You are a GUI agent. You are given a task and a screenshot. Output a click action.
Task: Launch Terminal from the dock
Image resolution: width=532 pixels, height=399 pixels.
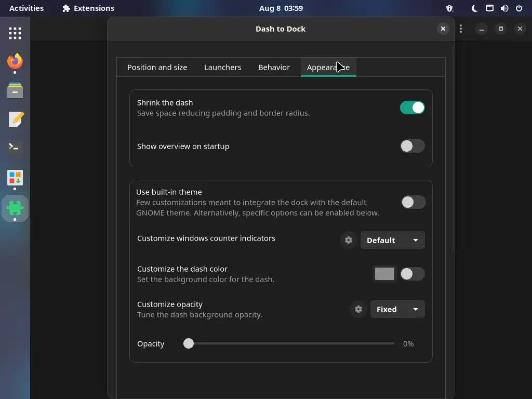pyautogui.click(x=15, y=148)
